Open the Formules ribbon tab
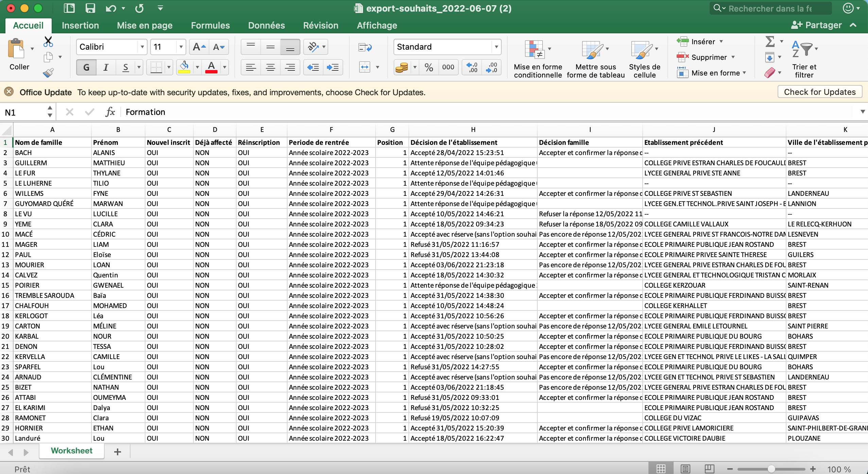 click(x=210, y=25)
